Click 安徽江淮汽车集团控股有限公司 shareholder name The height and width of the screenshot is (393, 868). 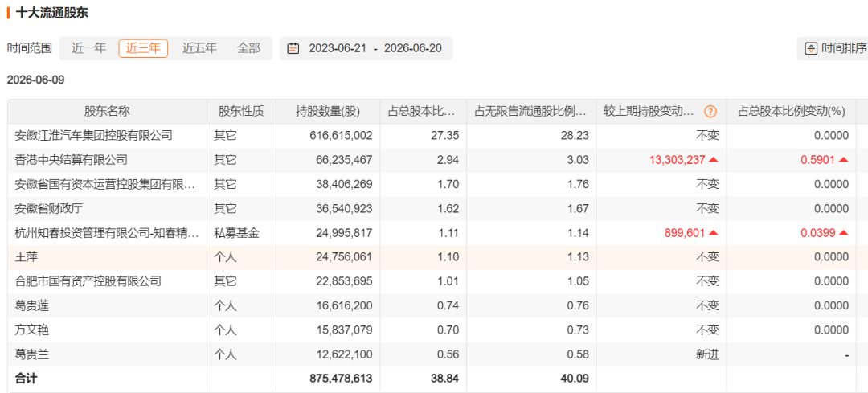[93, 135]
